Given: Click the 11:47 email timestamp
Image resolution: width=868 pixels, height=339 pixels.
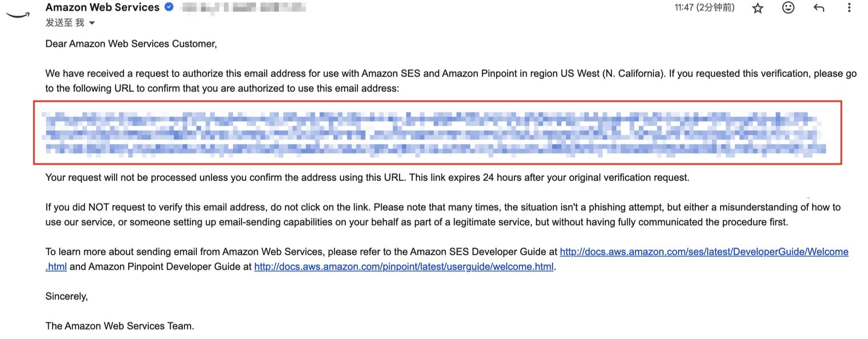Looking at the screenshot, I should (704, 7).
